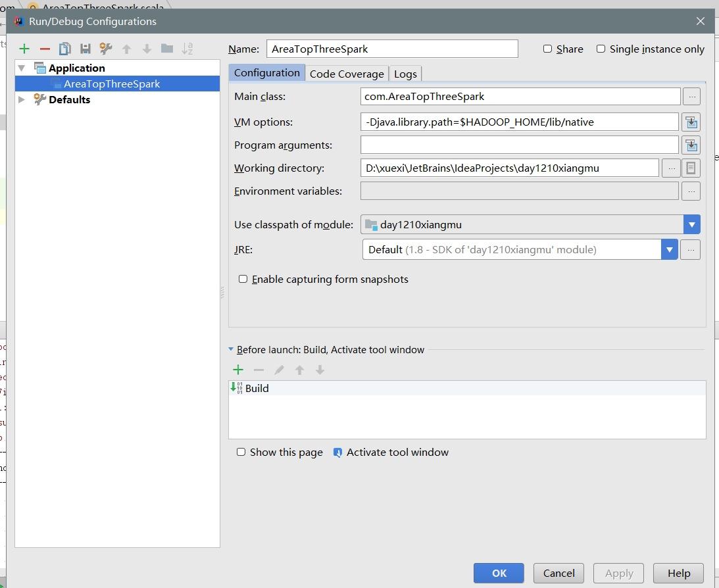Expand the Defaults tree node
Viewport: 719px width, 588px height.
tap(20, 99)
